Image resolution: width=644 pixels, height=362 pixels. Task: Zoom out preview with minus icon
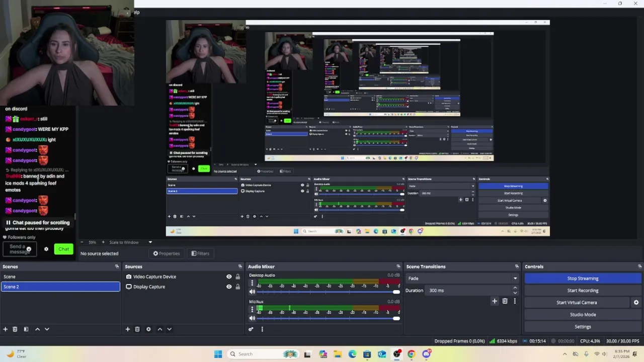[x=82, y=242]
